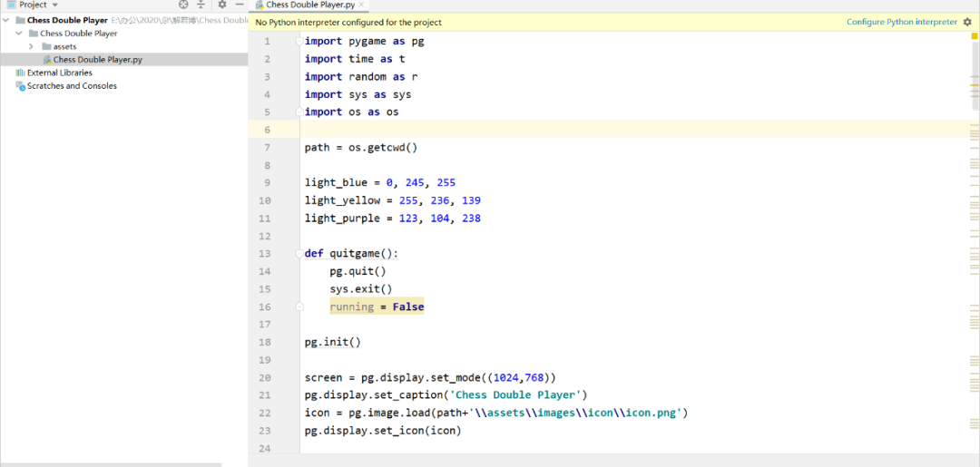The width and height of the screenshot is (980, 467).
Task: Click 'pg.display.set_icon(icon)' line
Action: click(383, 431)
